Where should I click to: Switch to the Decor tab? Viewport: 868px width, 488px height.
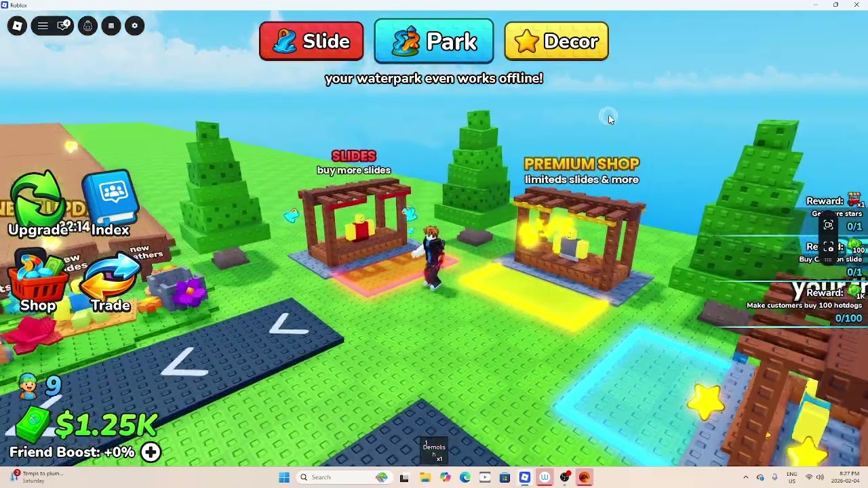556,41
